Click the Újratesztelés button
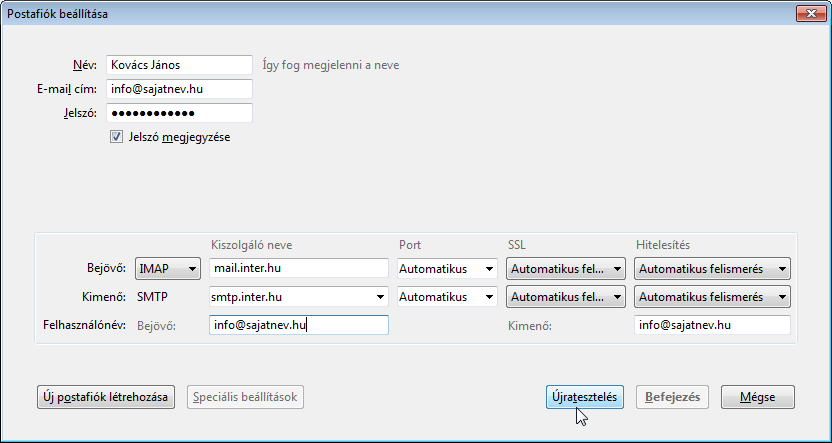 point(585,397)
